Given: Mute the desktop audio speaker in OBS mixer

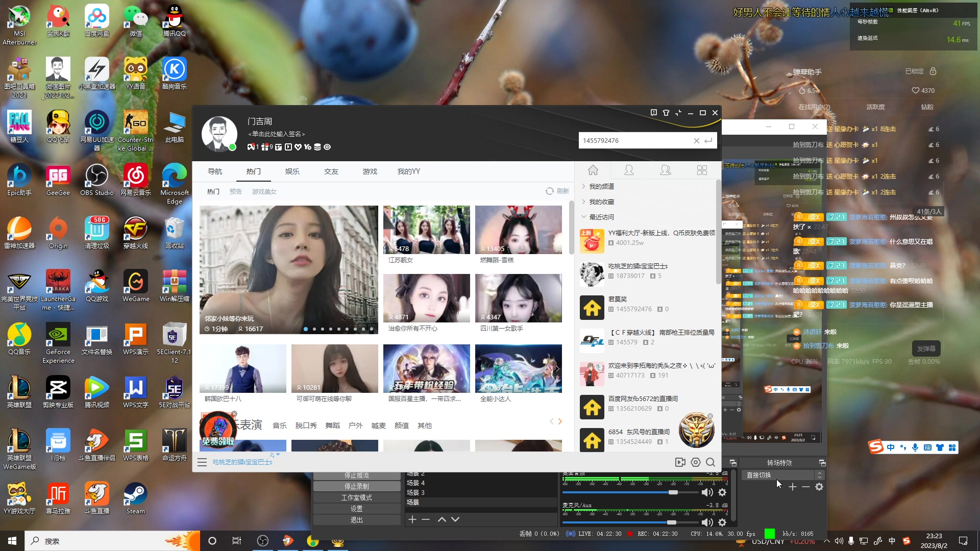Looking at the screenshot, I should (x=707, y=492).
